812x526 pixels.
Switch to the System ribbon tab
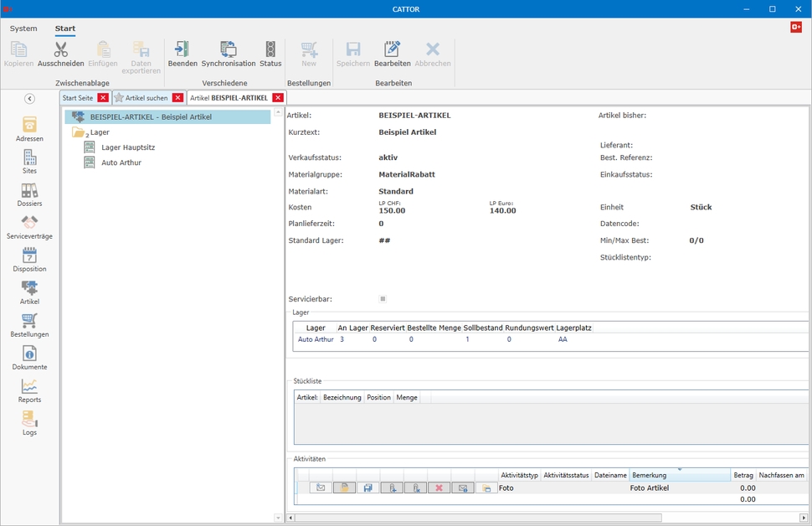point(23,28)
